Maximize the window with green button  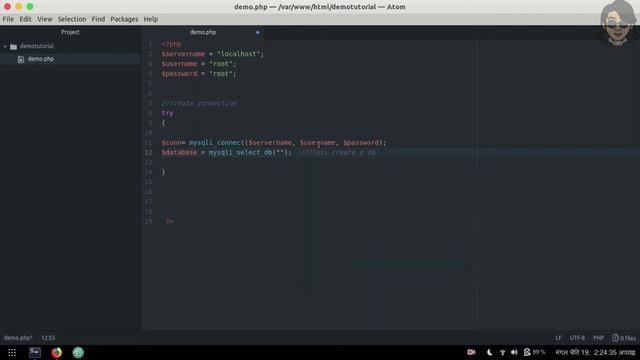[x=30, y=7]
